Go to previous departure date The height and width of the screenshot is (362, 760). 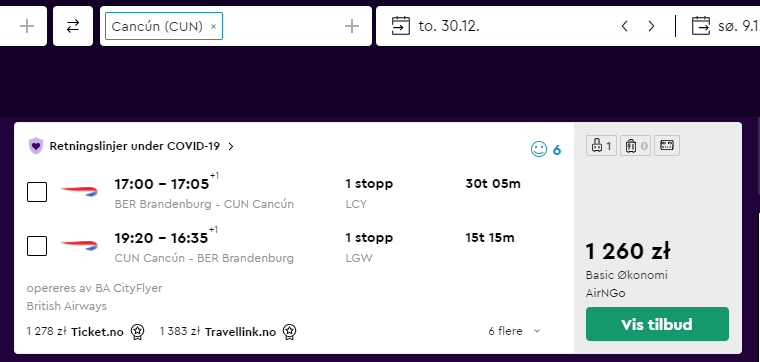(x=625, y=26)
